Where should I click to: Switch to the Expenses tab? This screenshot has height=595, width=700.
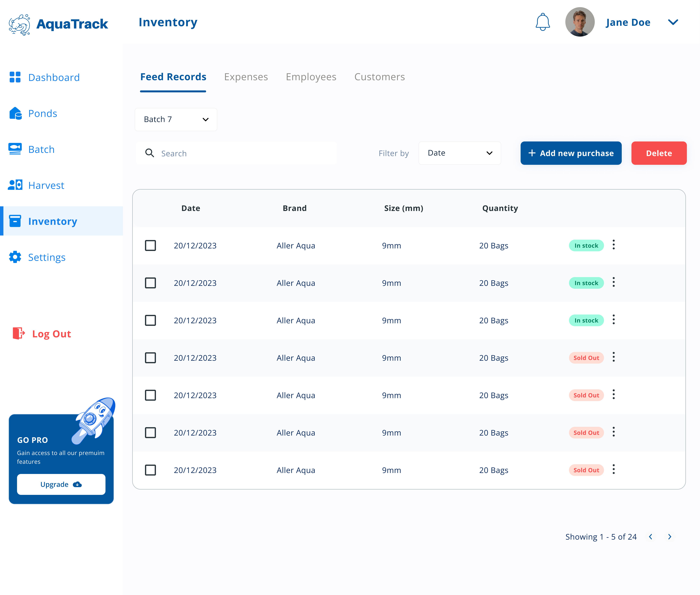246,77
